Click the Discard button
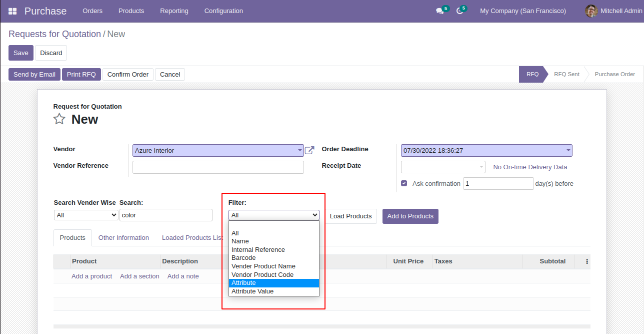Screen dimensions: 644x334 point(51,53)
